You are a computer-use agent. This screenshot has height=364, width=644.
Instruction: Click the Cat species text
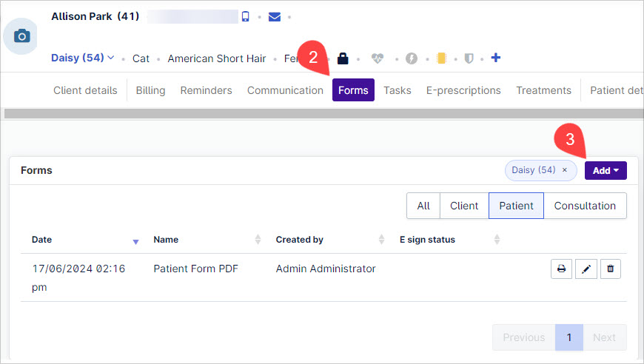(x=141, y=58)
